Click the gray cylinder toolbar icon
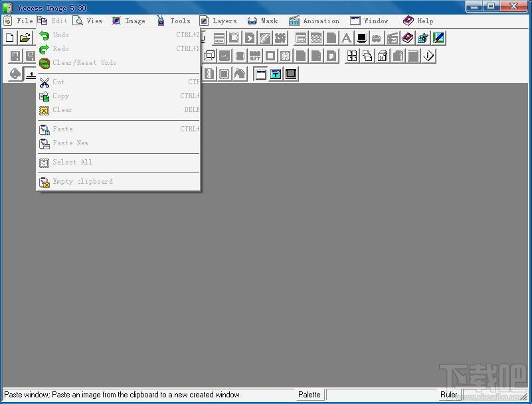 240,56
